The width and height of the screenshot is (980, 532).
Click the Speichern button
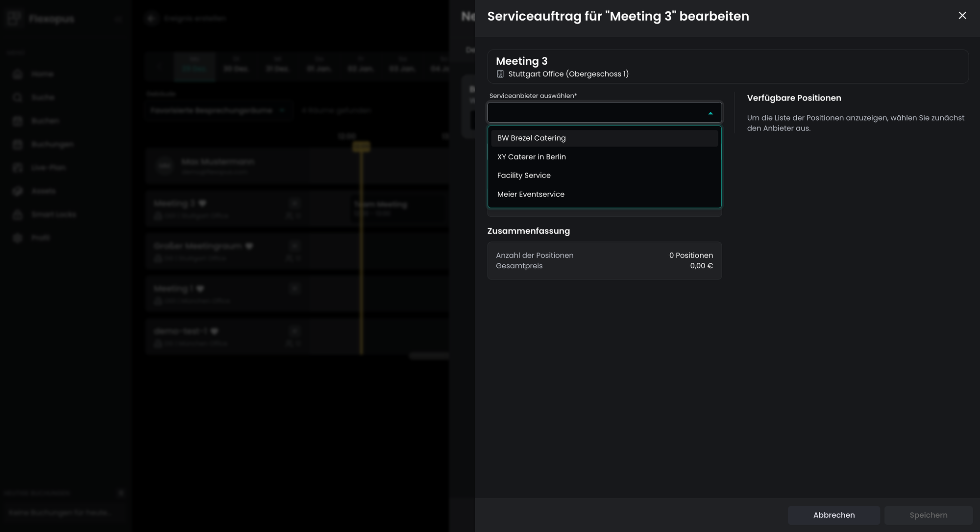coord(928,515)
